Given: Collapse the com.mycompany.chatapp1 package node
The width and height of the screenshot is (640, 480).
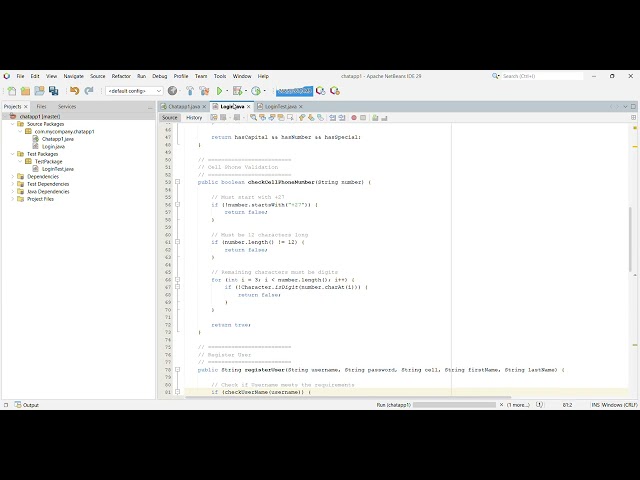Looking at the screenshot, I should click(20, 131).
